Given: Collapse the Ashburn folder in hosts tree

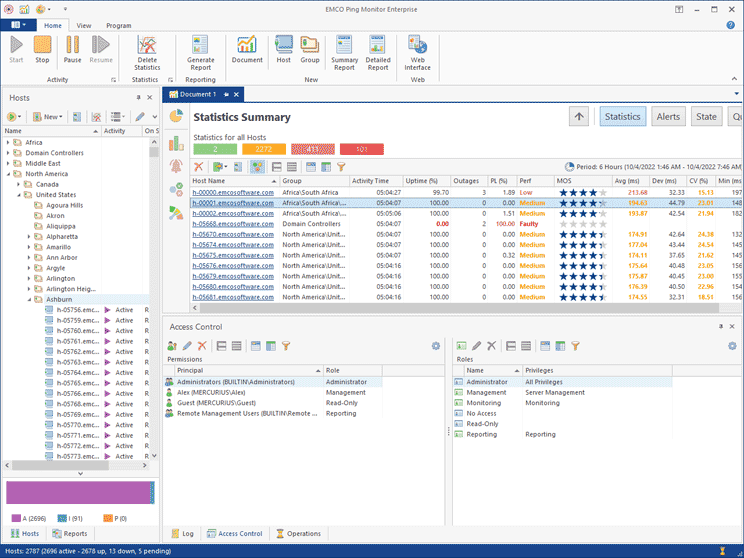Looking at the screenshot, I should pyautogui.click(x=29, y=299).
